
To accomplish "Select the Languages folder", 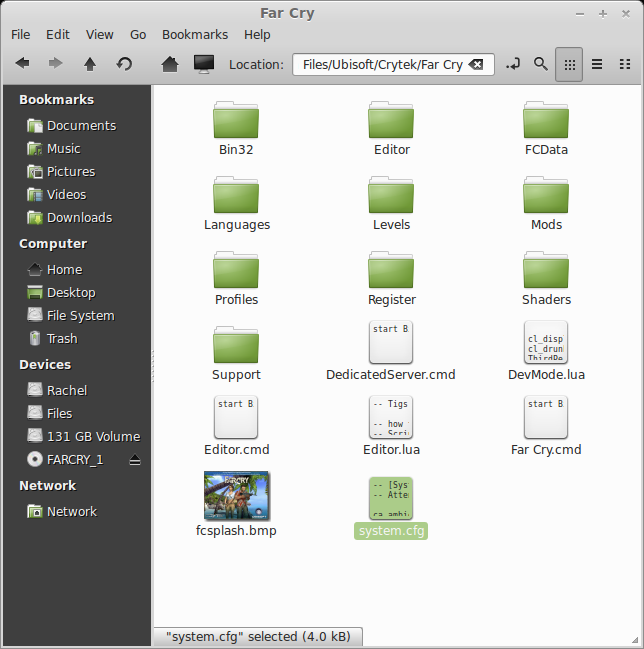I will (236, 203).
